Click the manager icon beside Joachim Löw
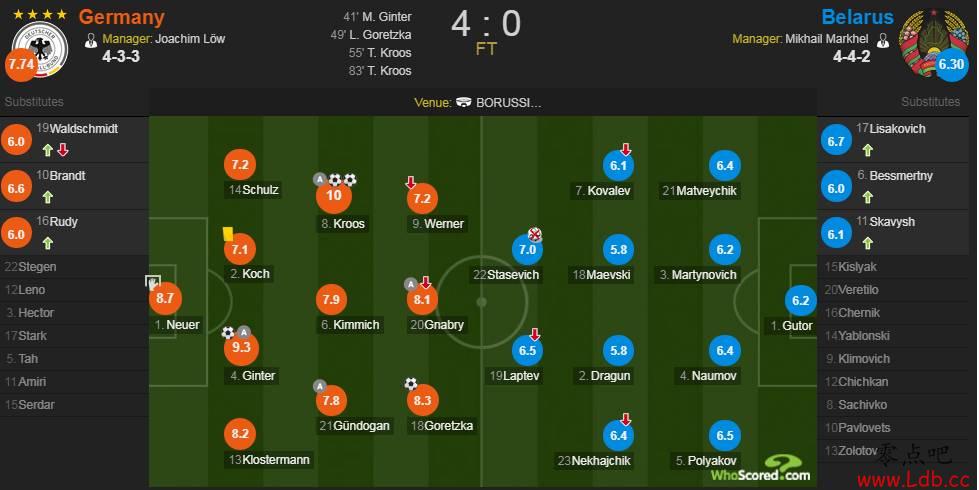This screenshot has height=490, width=979. coord(91,41)
